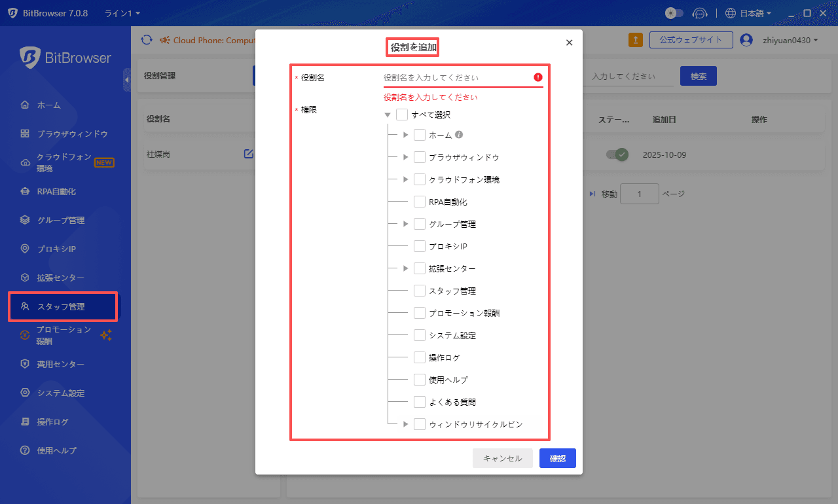Expand the ウィンドウリサイクルビン tree node
The width and height of the screenshot is (838, 504).
point(405,423)
